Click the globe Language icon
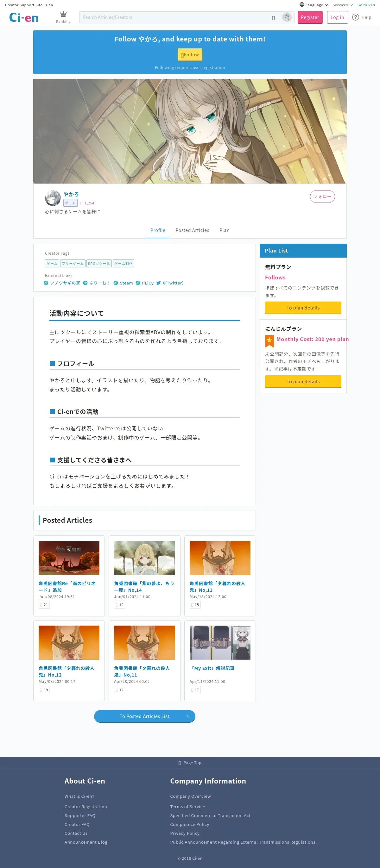The height and width of the screenshot is (868, 380). point(302,5)
